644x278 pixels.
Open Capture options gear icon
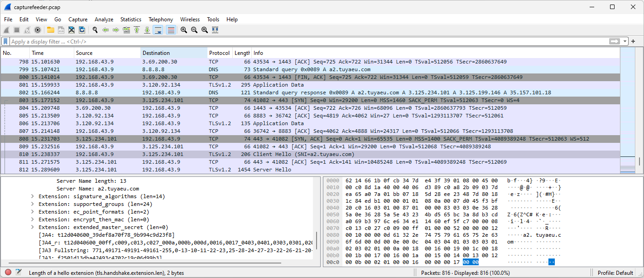(x=38, y=30)
